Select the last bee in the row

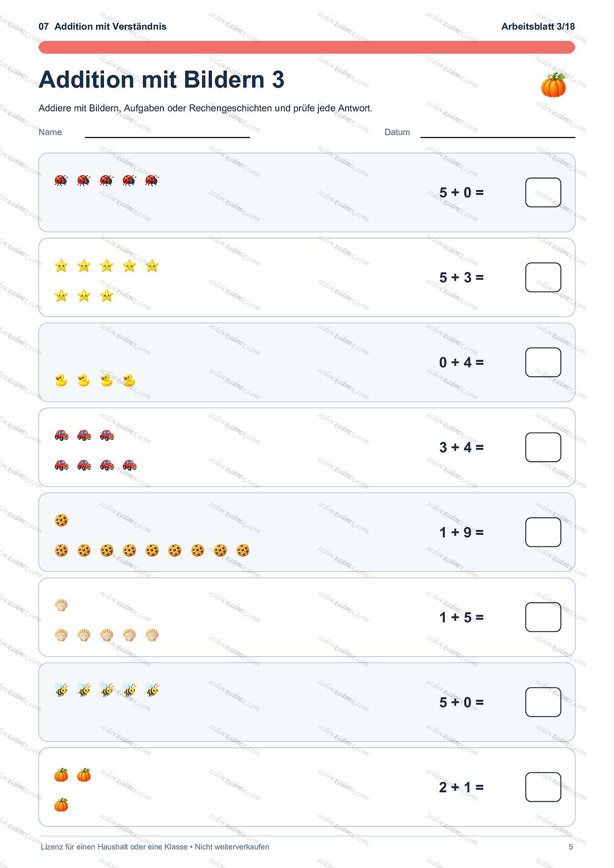coord(152,690)
